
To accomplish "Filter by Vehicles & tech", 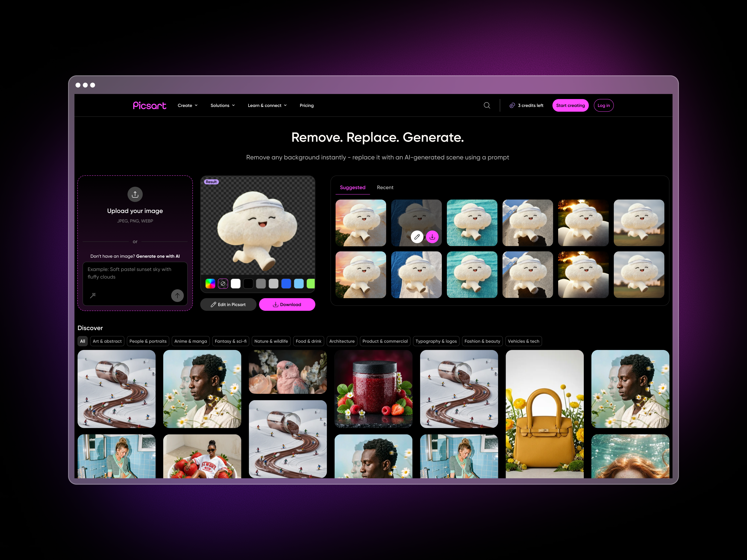I will pos(523,341).
